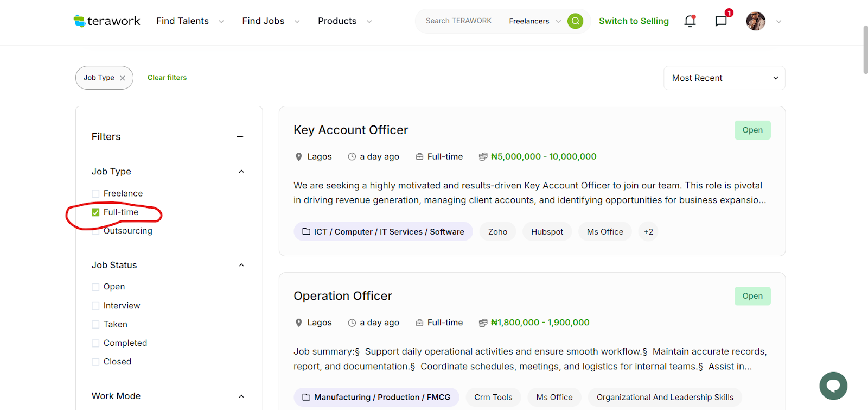Click Switch to Selling link

pos(633,21)
